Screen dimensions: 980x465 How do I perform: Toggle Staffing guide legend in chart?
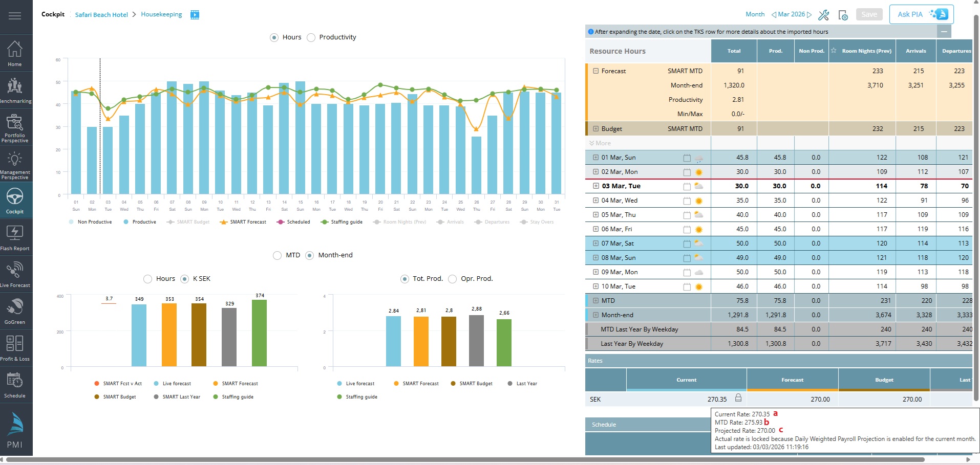click(x=342, y=222)
